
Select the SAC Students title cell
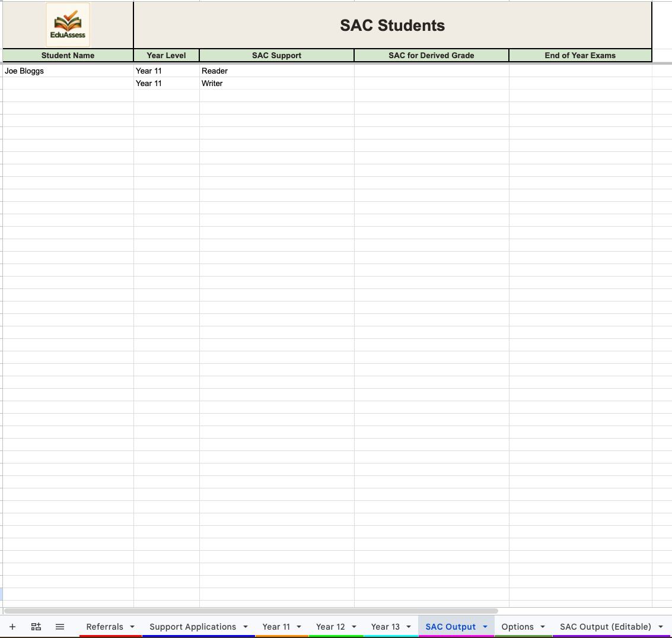393,26
